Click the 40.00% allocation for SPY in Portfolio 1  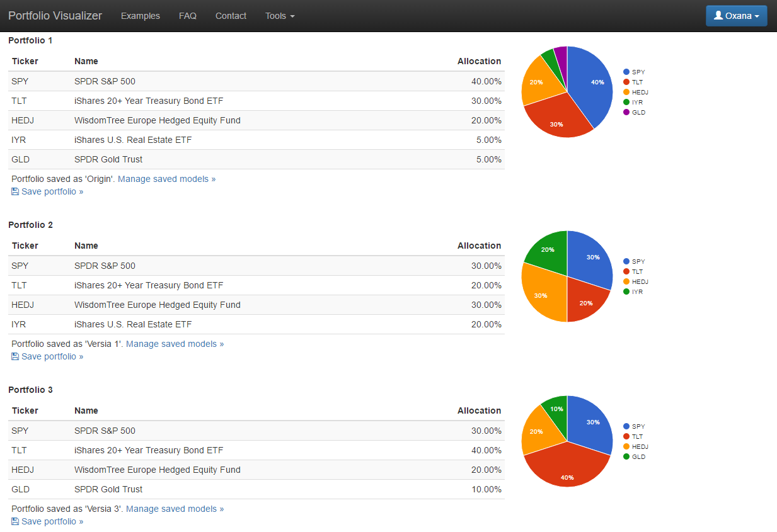(486, 81)
